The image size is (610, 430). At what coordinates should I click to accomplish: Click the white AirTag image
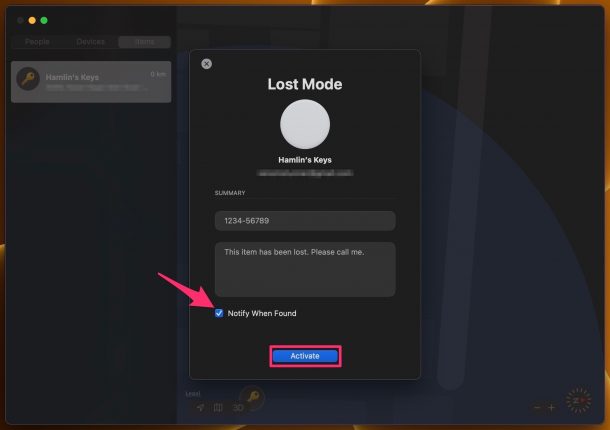click(x=305, y=124)
